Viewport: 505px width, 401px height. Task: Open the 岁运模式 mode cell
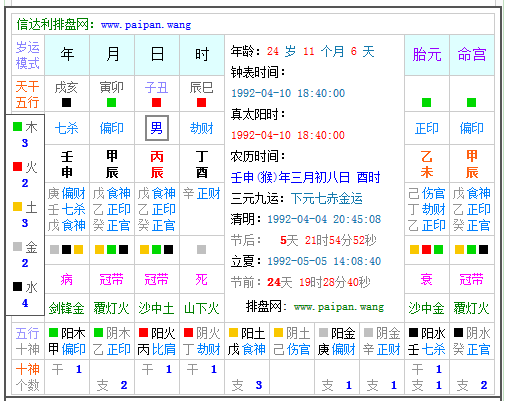coord(28,55)
